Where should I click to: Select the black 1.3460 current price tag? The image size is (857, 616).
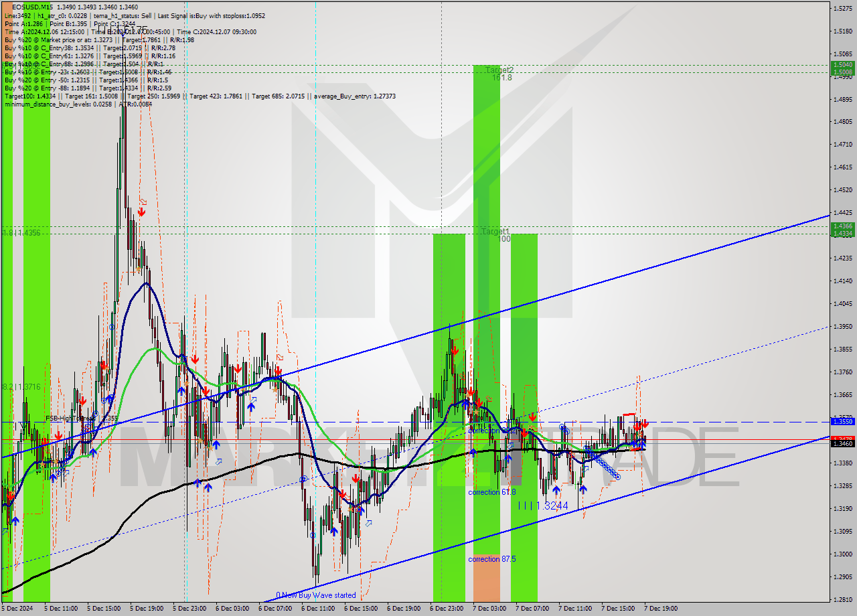pyautogui.click(x=842, y=443)
